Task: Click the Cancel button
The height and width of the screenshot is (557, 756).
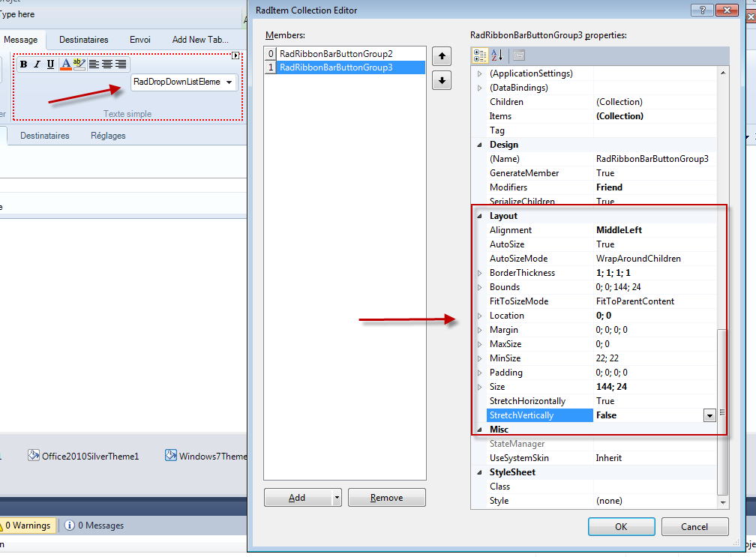Action: [694, 527]
